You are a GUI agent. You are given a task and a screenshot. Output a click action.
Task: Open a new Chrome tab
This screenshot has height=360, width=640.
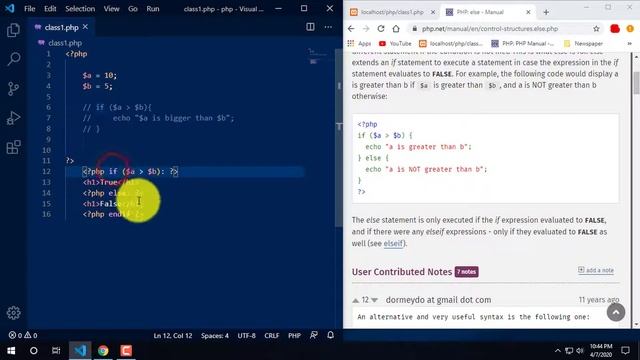[546, 12]
